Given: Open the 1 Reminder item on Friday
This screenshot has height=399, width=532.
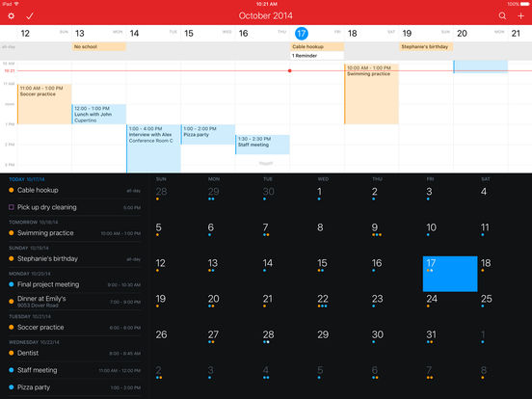Looking at the screenshot, I should (317, 56).
